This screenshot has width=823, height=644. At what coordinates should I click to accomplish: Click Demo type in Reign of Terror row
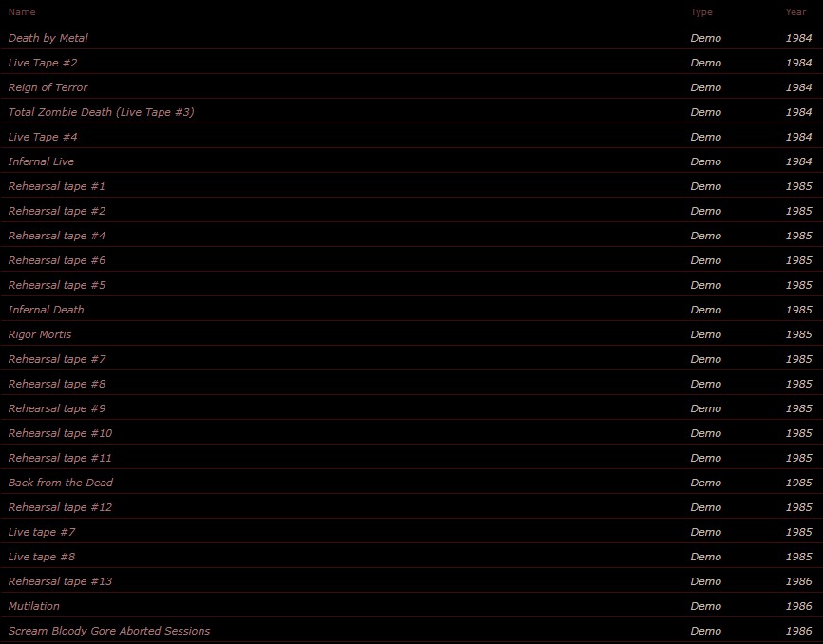tap(705, 87)
